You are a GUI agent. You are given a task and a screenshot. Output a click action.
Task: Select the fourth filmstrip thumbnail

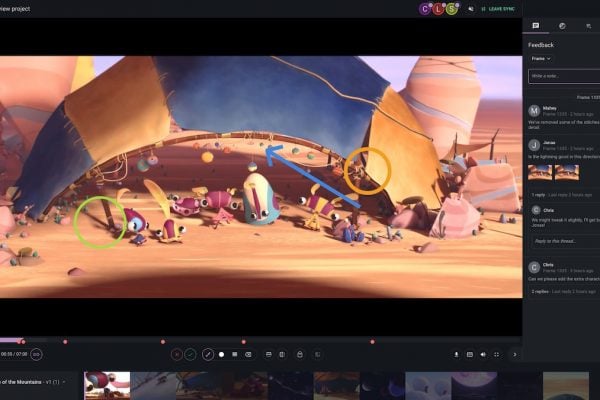(245, 386)
